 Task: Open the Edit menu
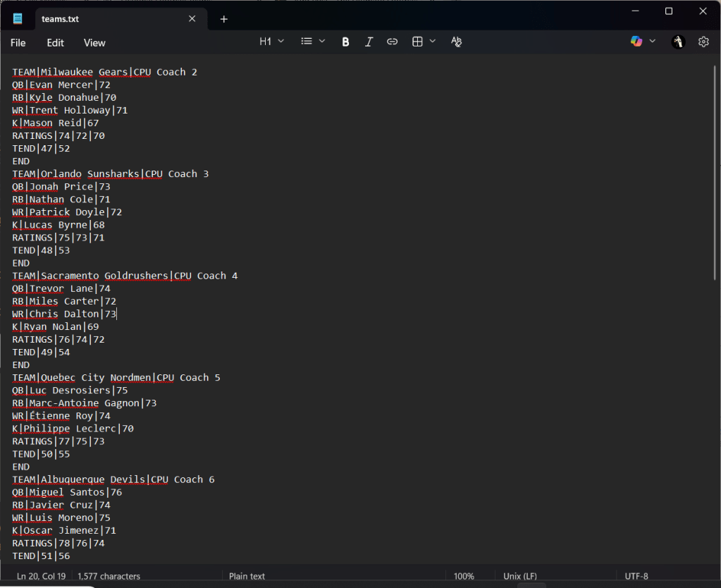pos(56,43)
